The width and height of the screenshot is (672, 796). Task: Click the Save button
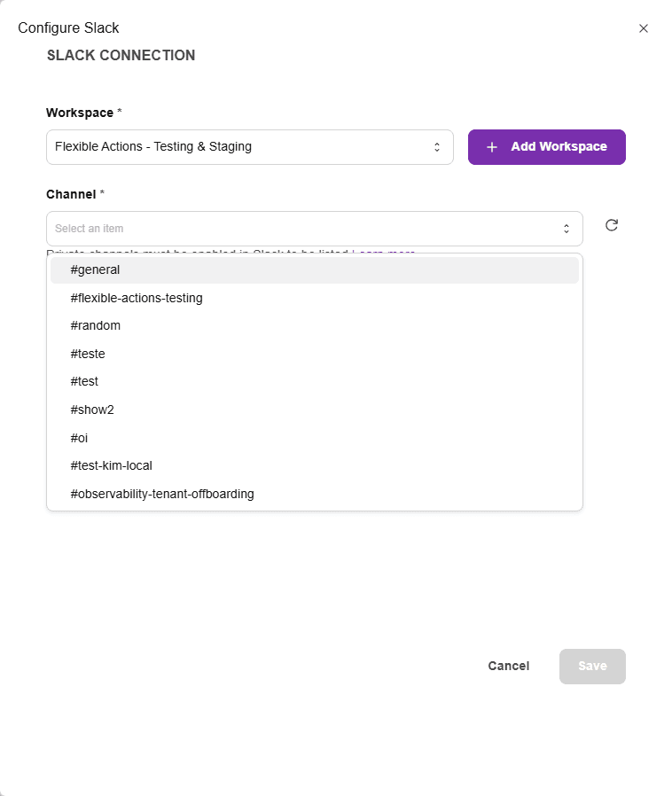click(592, 666)
